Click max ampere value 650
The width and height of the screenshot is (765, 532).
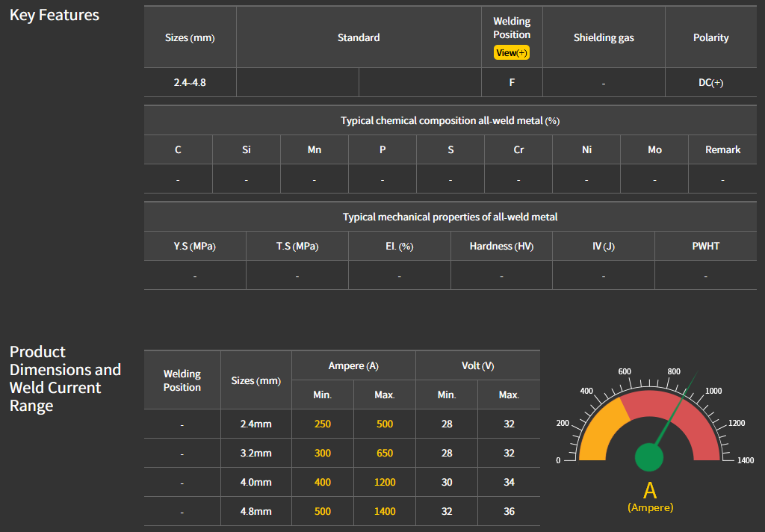385,454
